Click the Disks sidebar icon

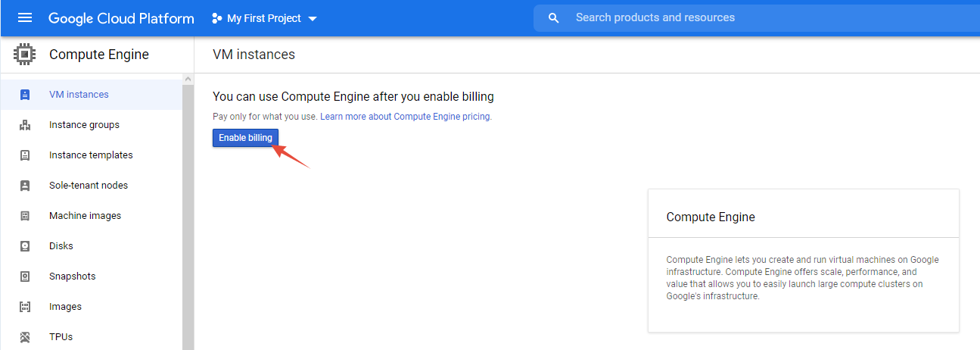coord(25,246)
